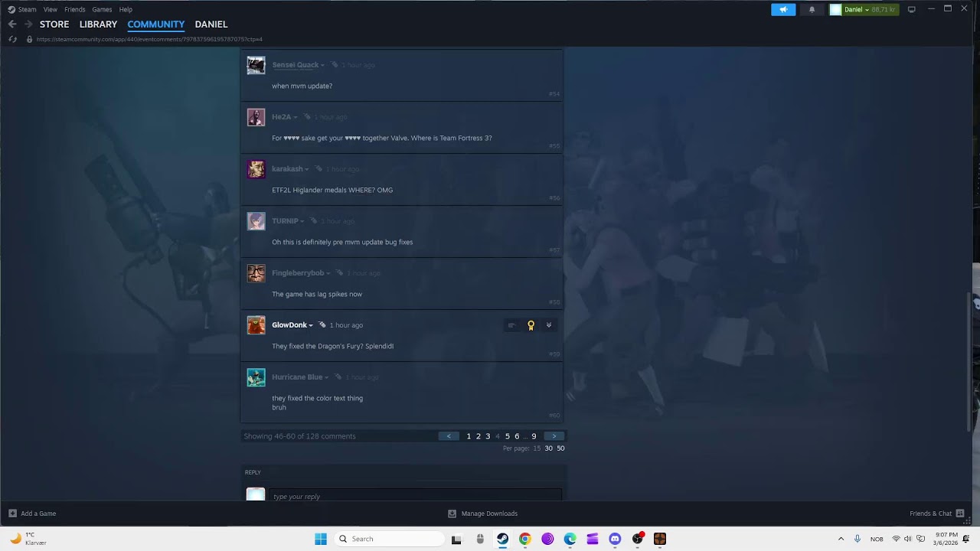This screenshot has height=551, width=980.
Task: Open the DANIEL profile tab
Action: point(211,24)
